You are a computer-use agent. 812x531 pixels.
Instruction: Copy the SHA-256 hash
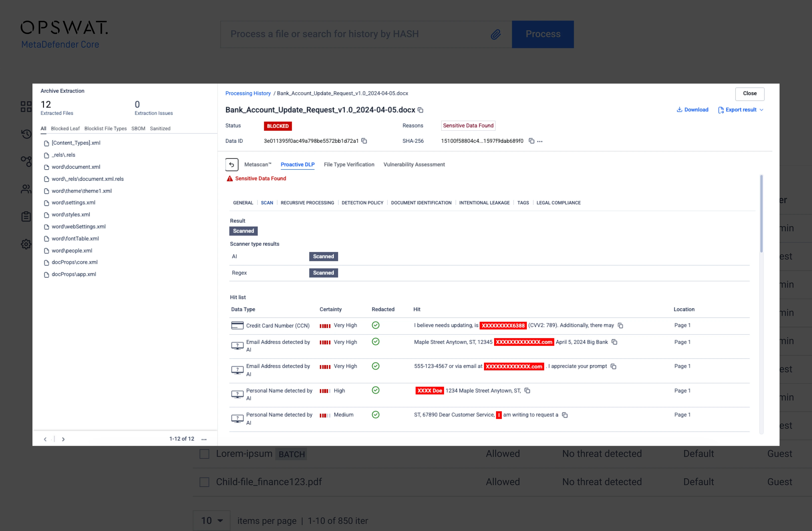point(531,141)
